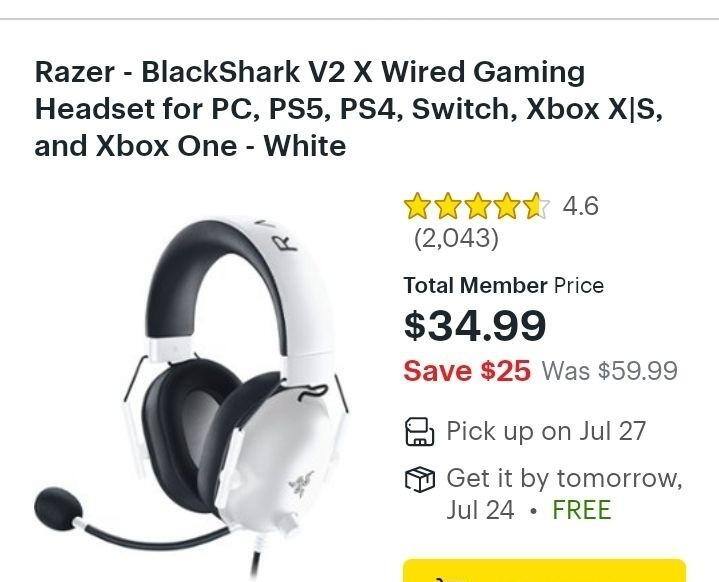Click the white headset product image
The height and width of the screenshot is (582, 719).
191,397
